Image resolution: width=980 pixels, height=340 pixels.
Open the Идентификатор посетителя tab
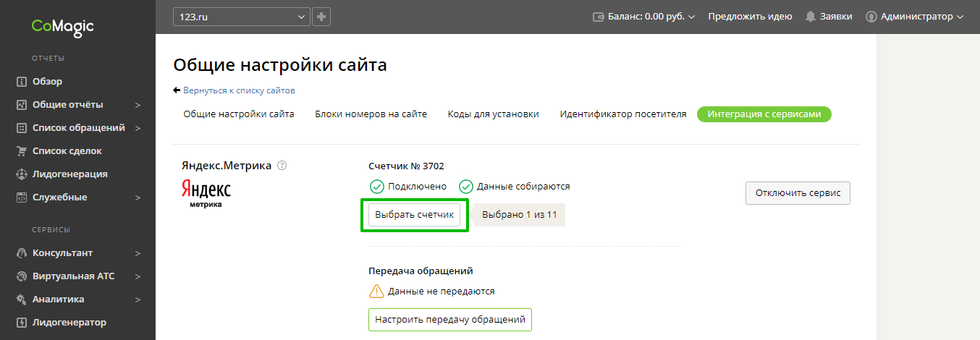click(623, 114)
